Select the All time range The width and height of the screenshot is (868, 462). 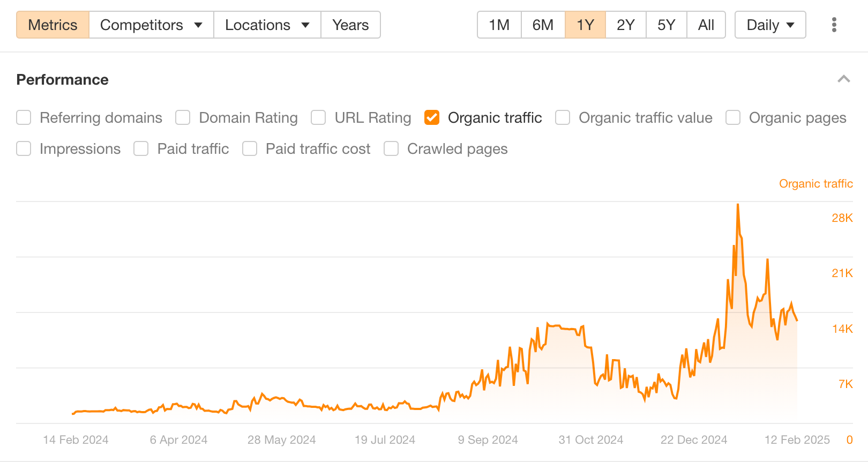pyautogui.click(x=706, y=25)
